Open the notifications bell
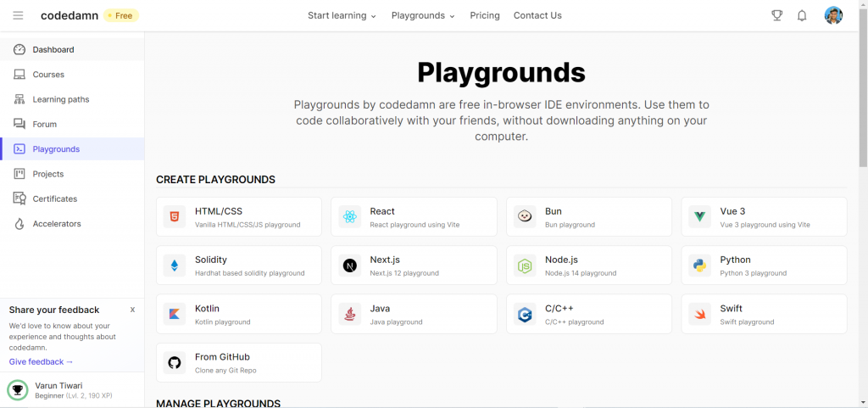 [802, 15]
